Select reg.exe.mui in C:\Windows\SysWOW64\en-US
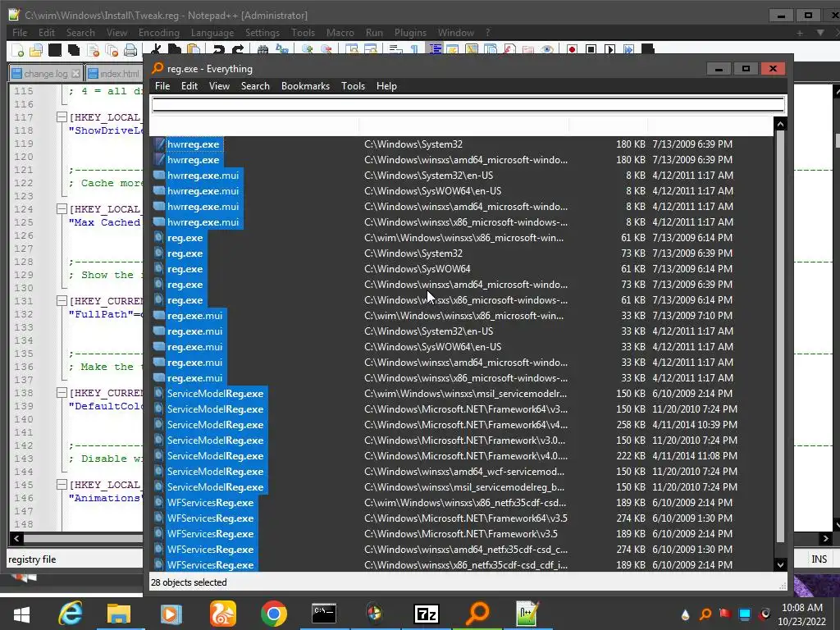840x630 pixels. 462,347
